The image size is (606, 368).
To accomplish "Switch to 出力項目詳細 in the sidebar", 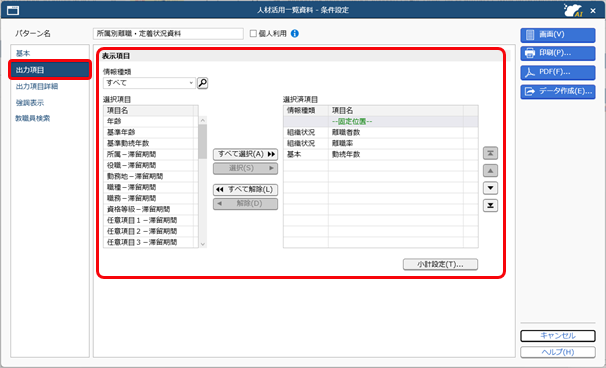I will 37,86.
